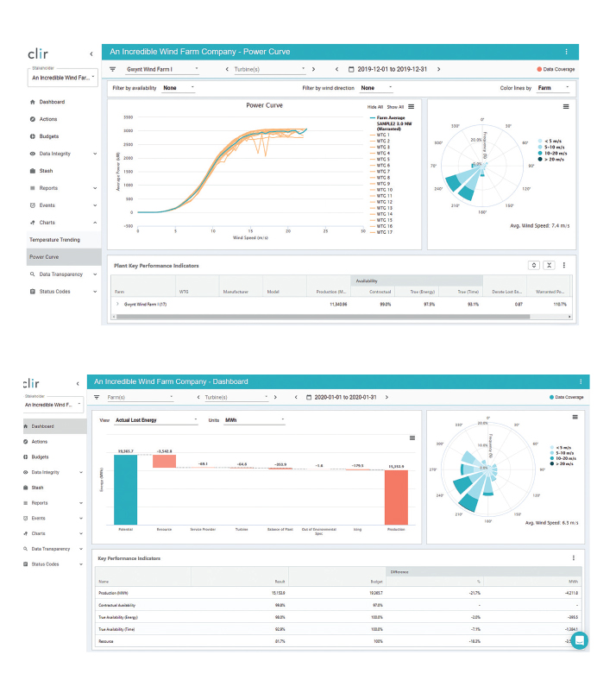Open the Filter by availability dropdown
616x680 pixels.
179,88
